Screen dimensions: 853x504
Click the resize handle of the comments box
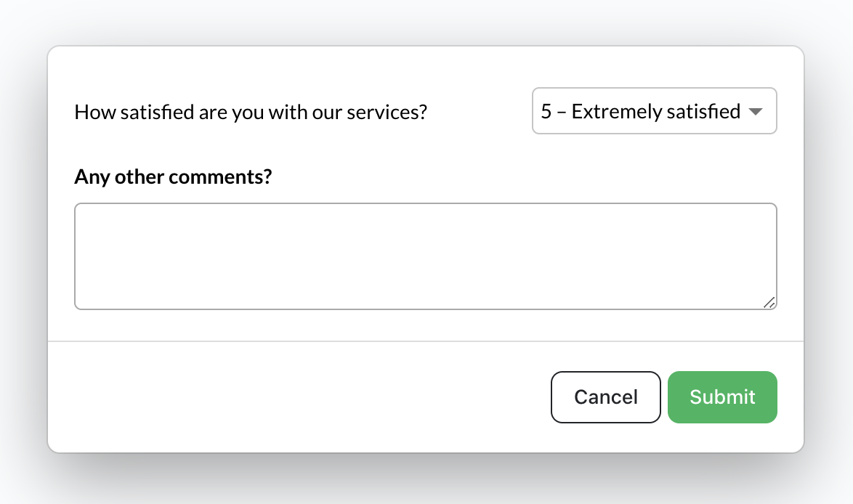(770, 304)
